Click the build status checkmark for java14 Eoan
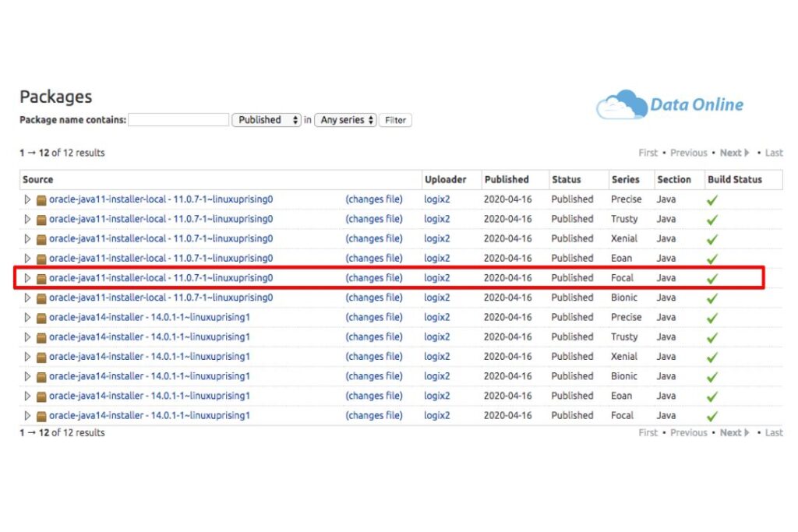This screenshot has height=532, width=798. 712,396
